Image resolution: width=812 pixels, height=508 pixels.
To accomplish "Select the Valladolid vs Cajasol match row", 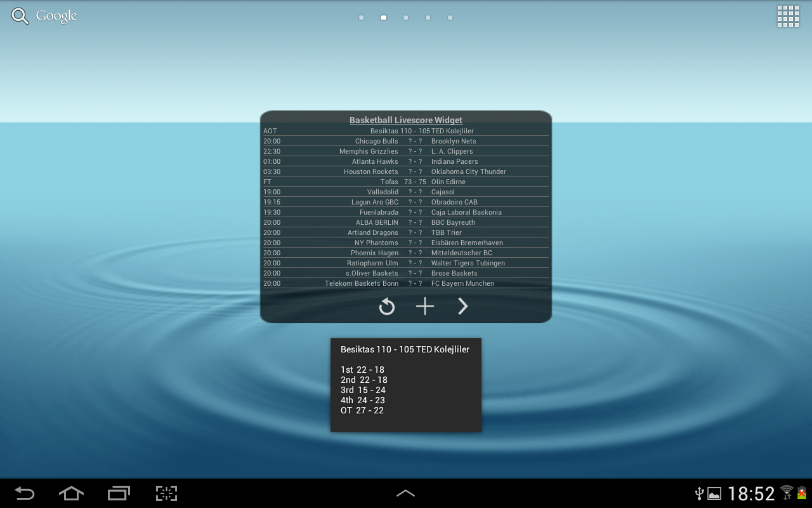I will point(406,192).
